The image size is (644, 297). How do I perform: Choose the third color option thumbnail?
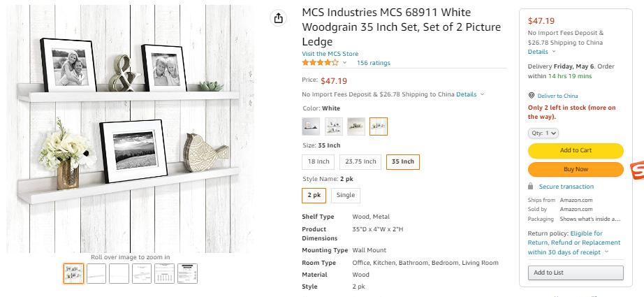(x=356, y=126)
